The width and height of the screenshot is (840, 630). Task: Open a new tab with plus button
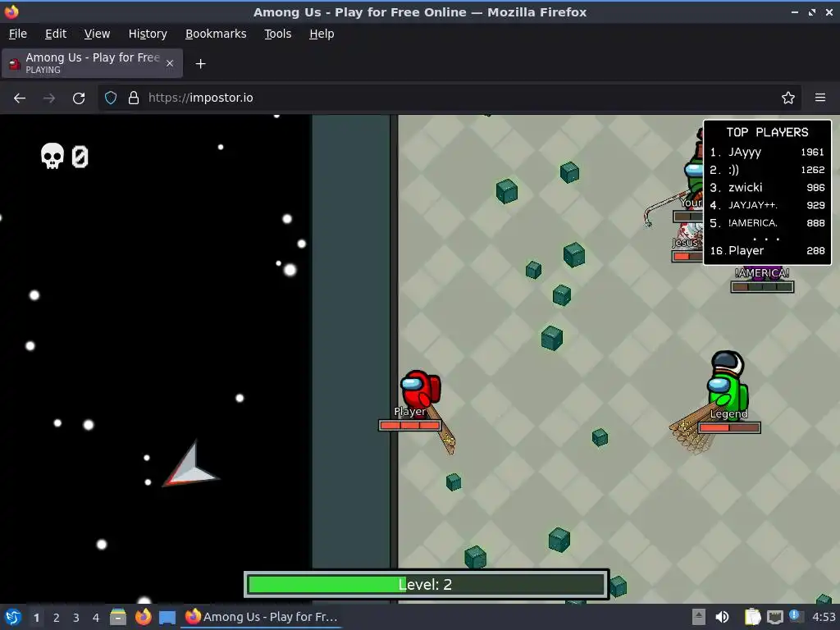(200, 64)
